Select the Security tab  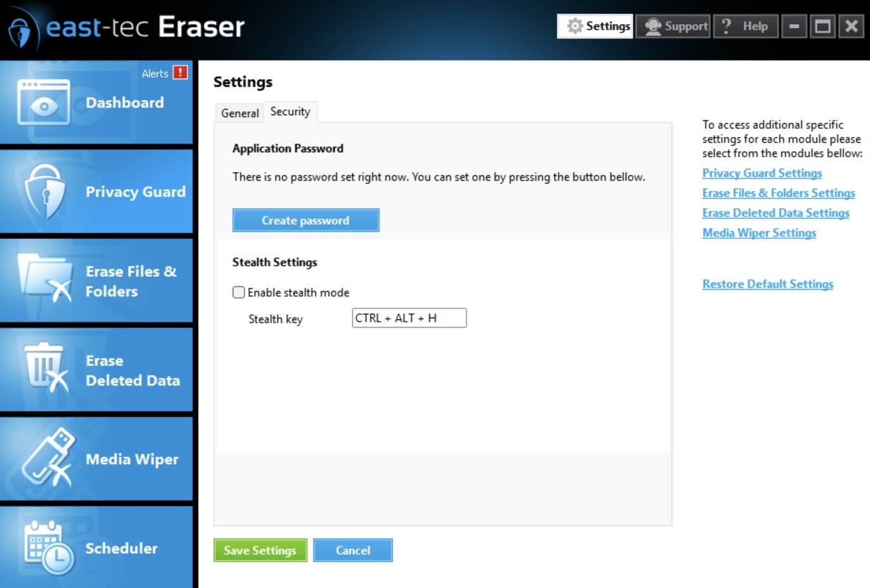[x=290, y=112]
